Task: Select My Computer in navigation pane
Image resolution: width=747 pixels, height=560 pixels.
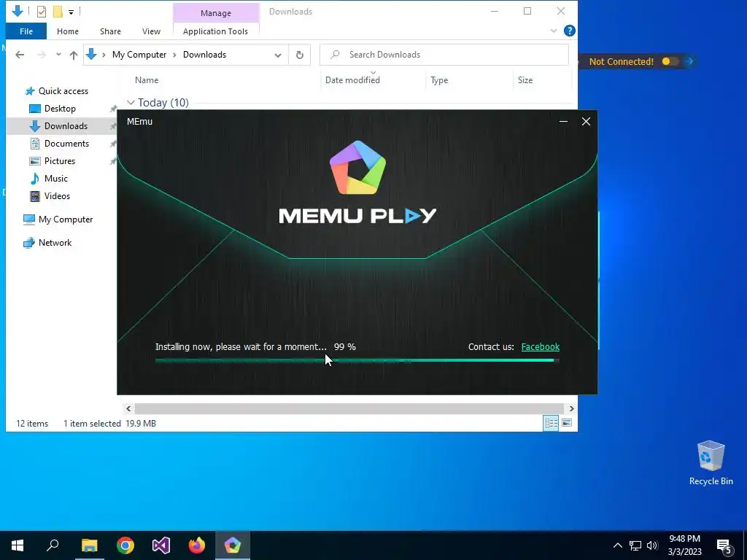Action: tap(65, 219)
